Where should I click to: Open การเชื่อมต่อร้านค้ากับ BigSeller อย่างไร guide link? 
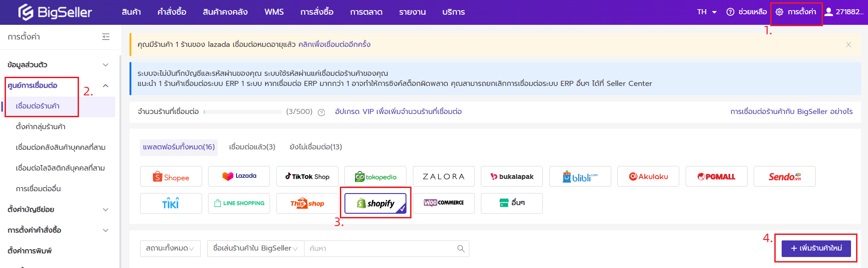pos(791,112)
